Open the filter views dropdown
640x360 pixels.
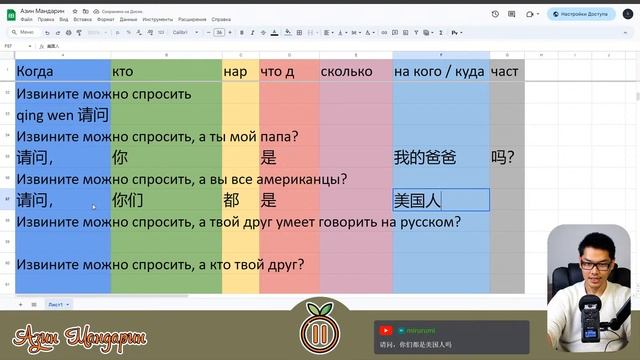(428, 33)
